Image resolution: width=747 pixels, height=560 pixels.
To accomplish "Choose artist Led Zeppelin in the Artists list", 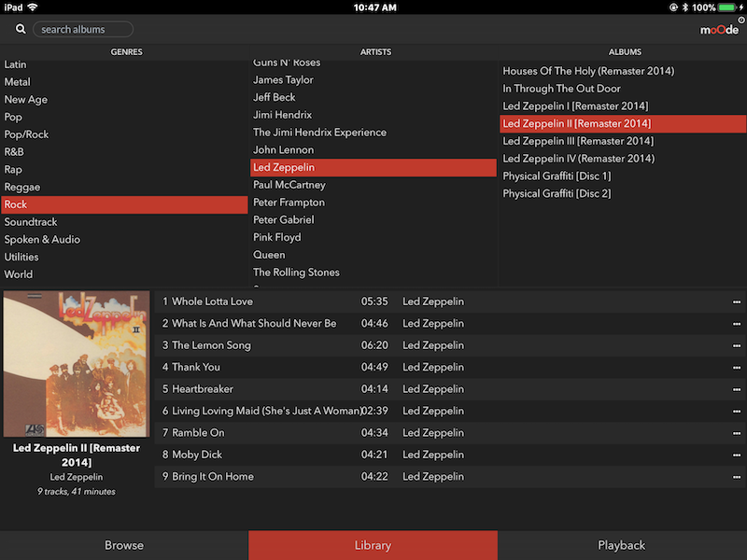I will 373,168.
